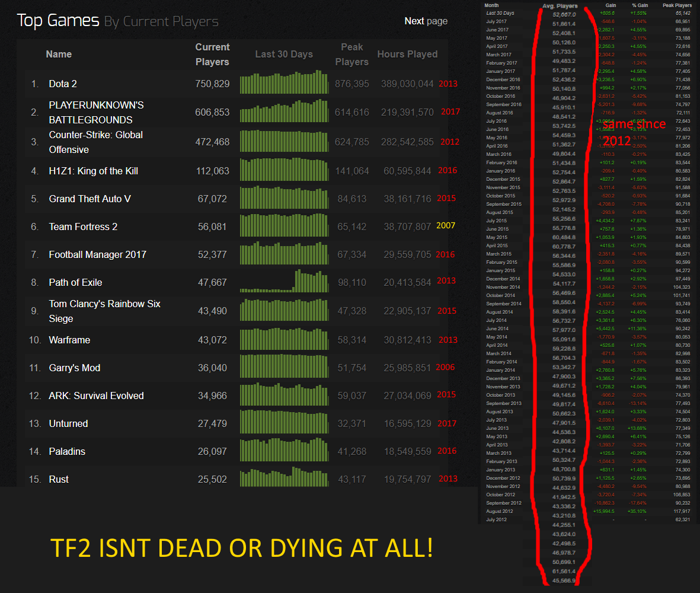This screenshot has height=593, width=700.
Task: Open the Warframe entry
Action: pos(69,340)
